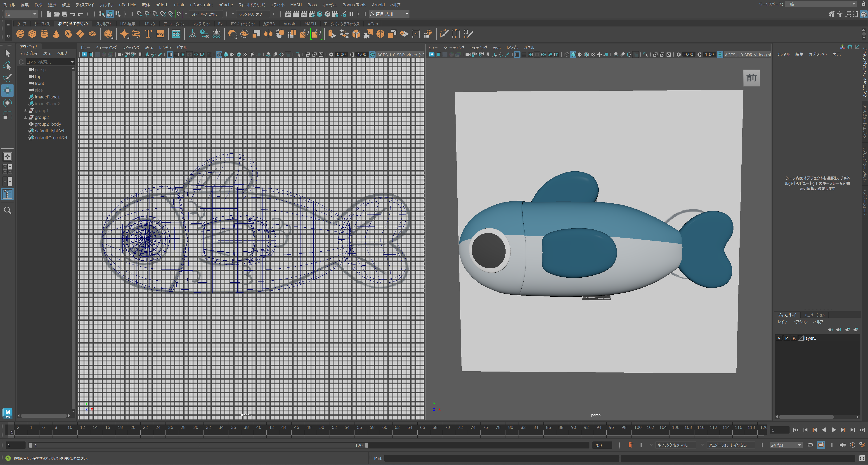The image size is (868, 465).
Task: Create a polygon cone from the shelf
Action: 56,34
